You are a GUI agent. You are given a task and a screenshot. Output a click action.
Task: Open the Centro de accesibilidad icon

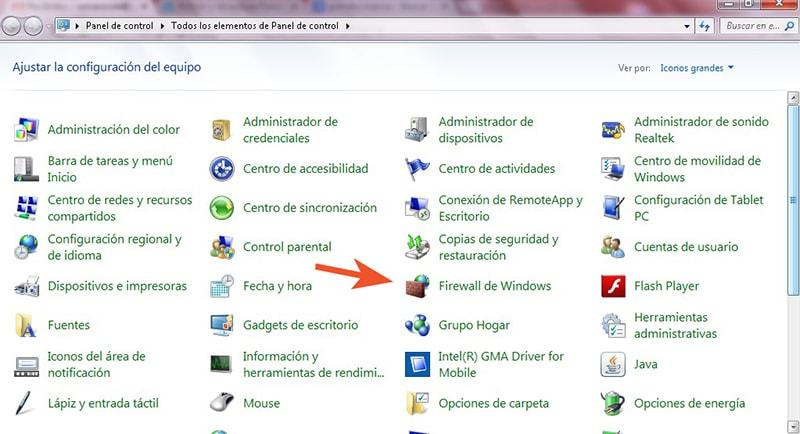221,169
